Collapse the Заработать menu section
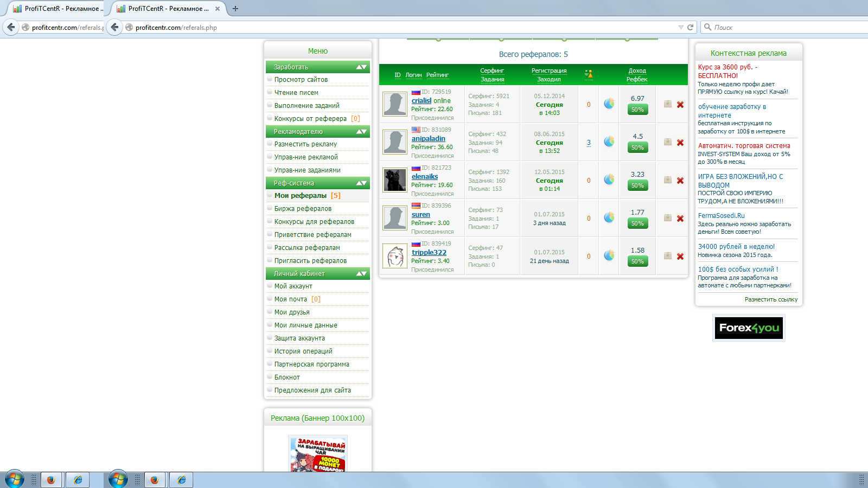868x488 pixels. point(361,67)
